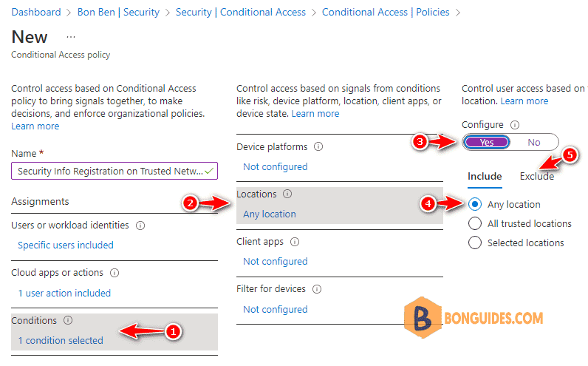The width and height of the screenshot is (588, 366).
Task: Open the info icon beside Client apps
Action: 295,242
